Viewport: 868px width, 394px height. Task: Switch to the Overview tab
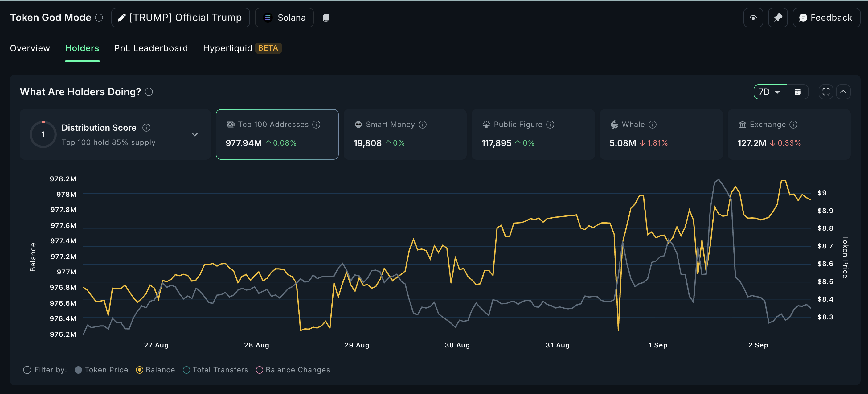click(x=30, y=48)
